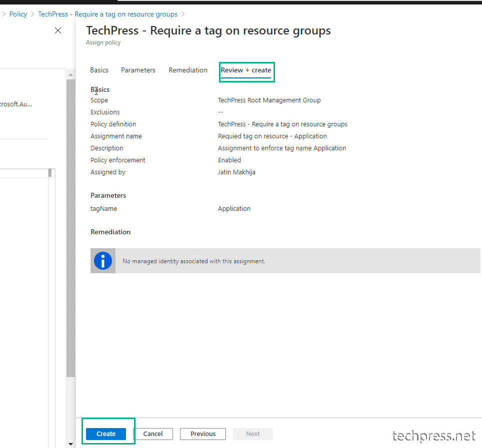Viewport: 482px width, 448px height.
Task: Click the Create button
Action: tap(106, 434)
